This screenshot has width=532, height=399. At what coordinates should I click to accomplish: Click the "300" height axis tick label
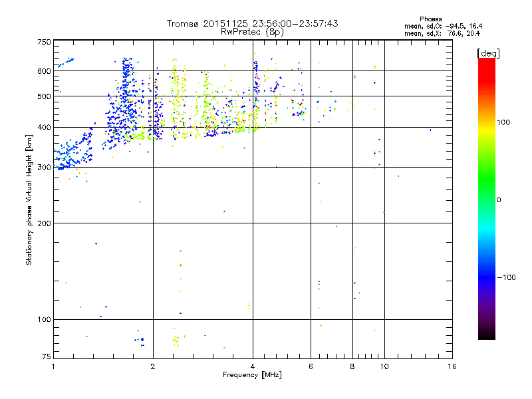pyautogui.click(x=44, y=168)
